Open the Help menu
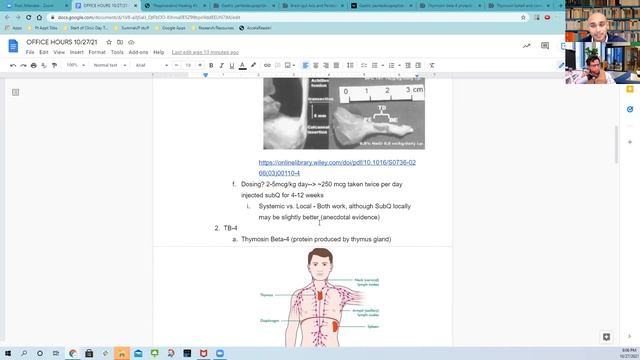This screenshot has height=360, width=640. pyautogui.click(x=159, y=52)
